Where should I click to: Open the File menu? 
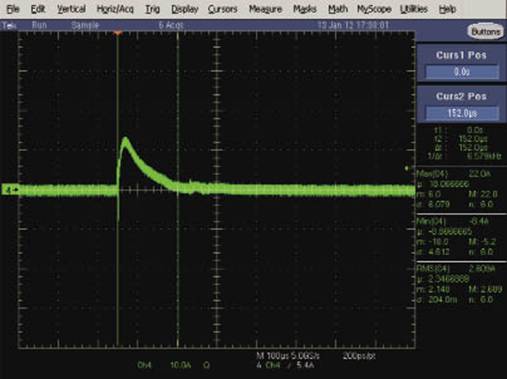coord(13,9)
